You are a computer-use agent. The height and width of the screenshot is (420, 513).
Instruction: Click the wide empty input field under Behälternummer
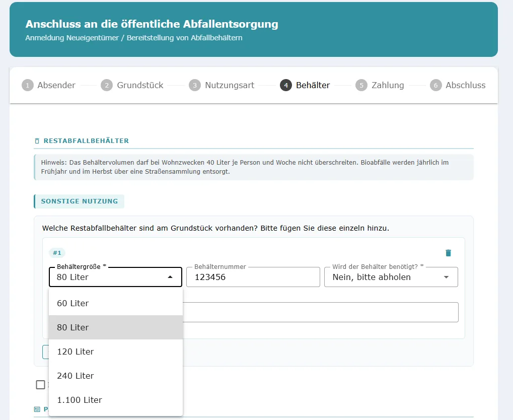(320, 312)
